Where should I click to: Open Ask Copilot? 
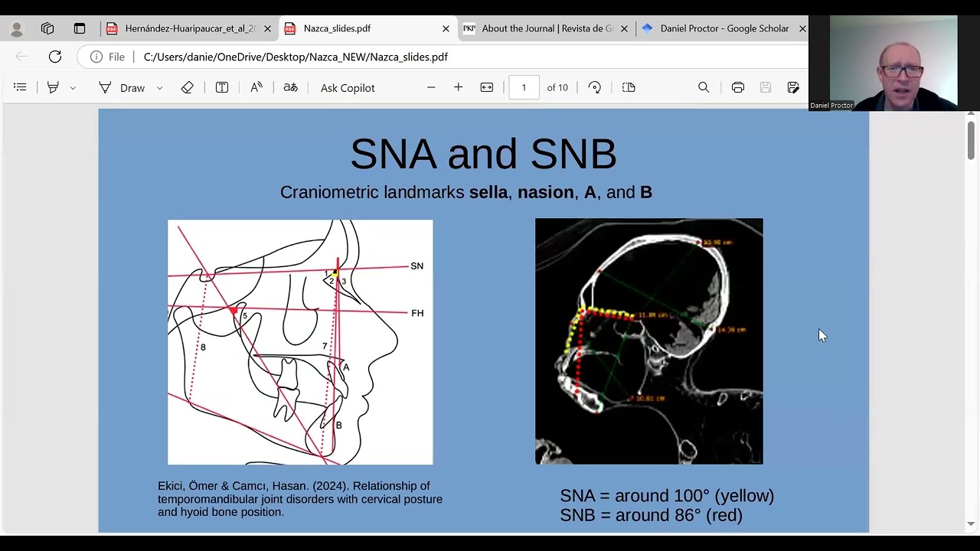click(x=348, y=88)
